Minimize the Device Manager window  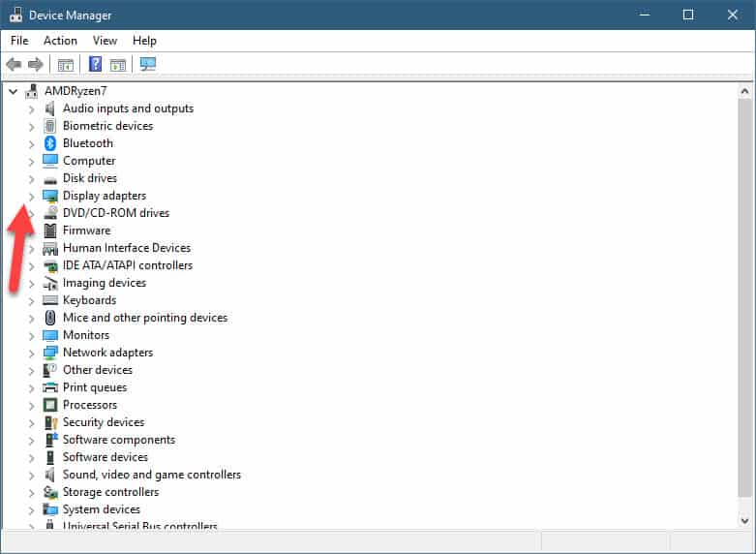pos(645,15)
